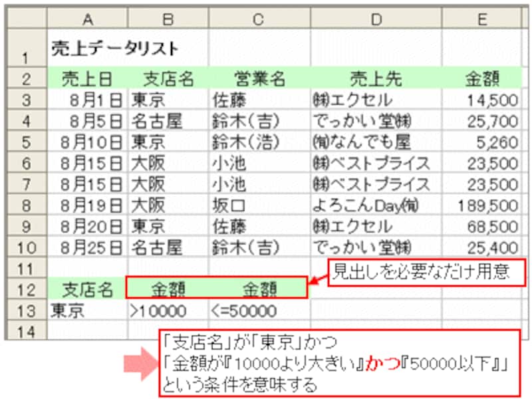Select 23,500 amount in row 6
This screenshot has width=532, height=399.
[481, 162]
